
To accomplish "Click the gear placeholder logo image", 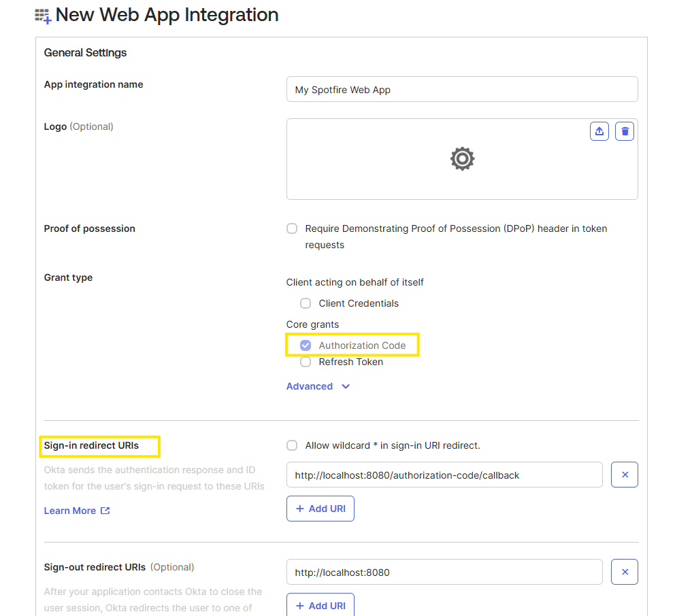I will [x=462, y=158].
